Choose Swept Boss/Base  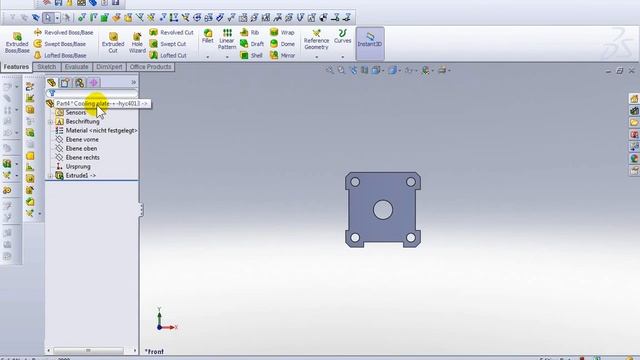(60, 44)
